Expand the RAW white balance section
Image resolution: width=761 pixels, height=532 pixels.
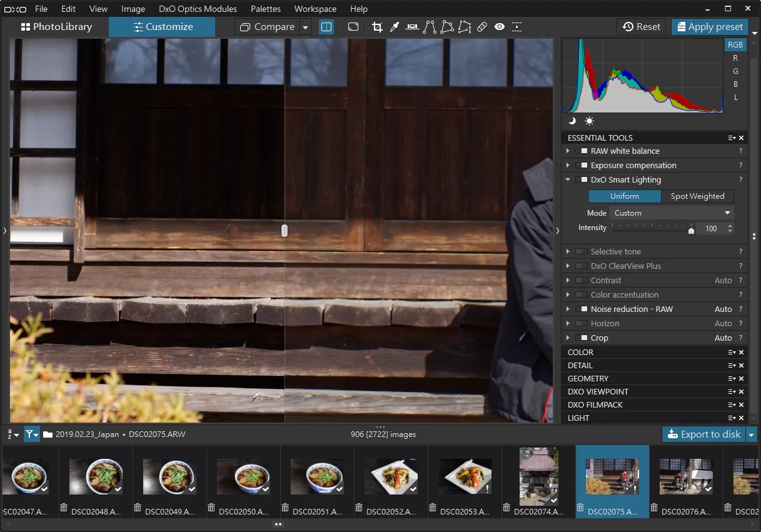click(x=568, y=151)
